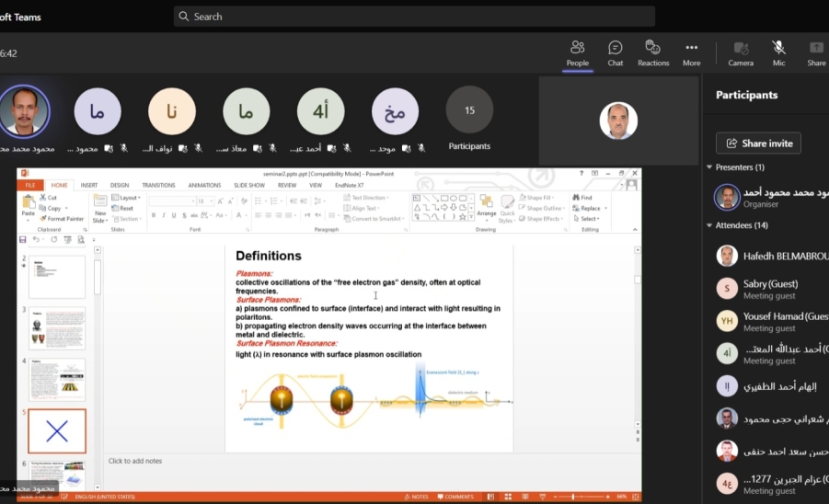Click Convert to SmartArt
The height and width of the screenshot is (504, 829).
coord(374,219)
